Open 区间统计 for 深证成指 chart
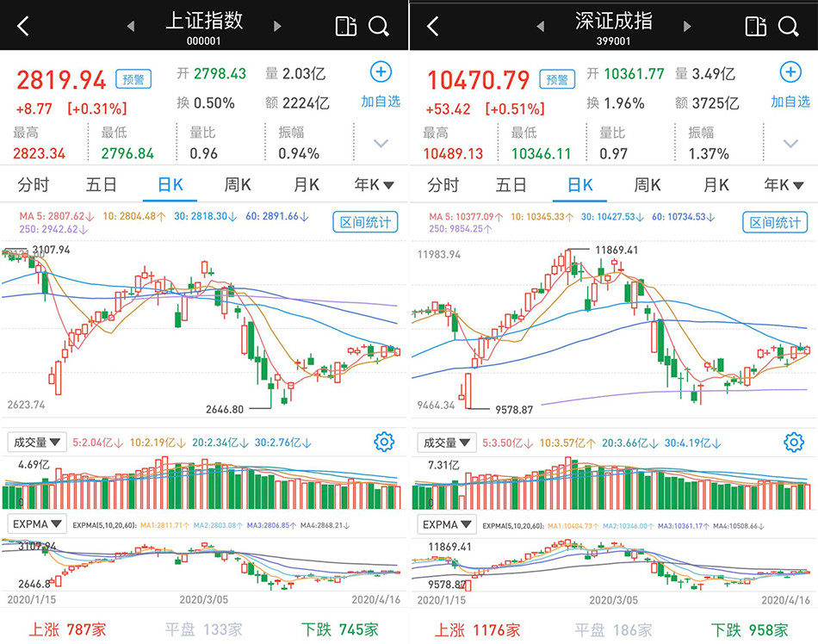 tap(775, 223)
